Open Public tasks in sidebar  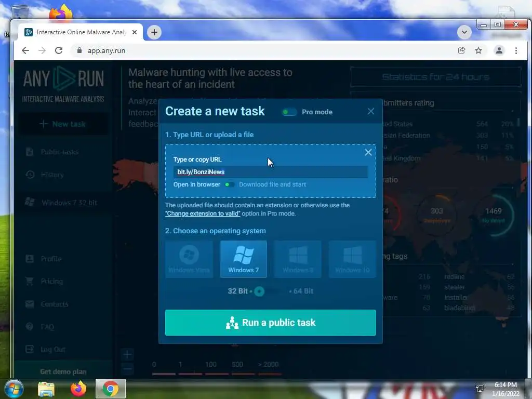pyautogui.click(x=59, y=152)
